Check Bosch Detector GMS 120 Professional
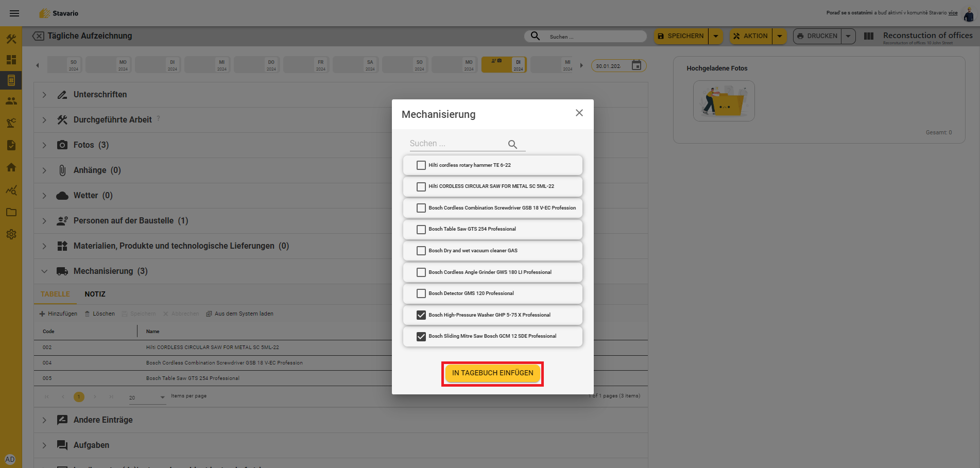 [x=421, y=293]
